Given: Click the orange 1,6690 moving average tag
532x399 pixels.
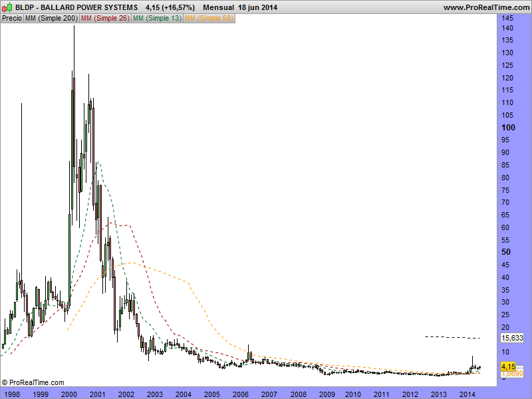Looking at the screenshot, I should pyautogui.click(x=511, y=374).
